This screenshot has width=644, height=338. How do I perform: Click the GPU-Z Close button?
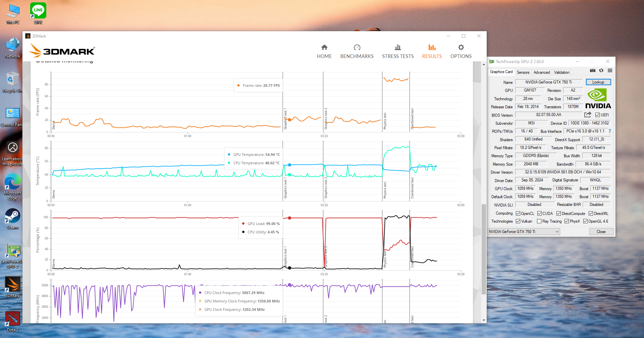[x=601, y=232]
